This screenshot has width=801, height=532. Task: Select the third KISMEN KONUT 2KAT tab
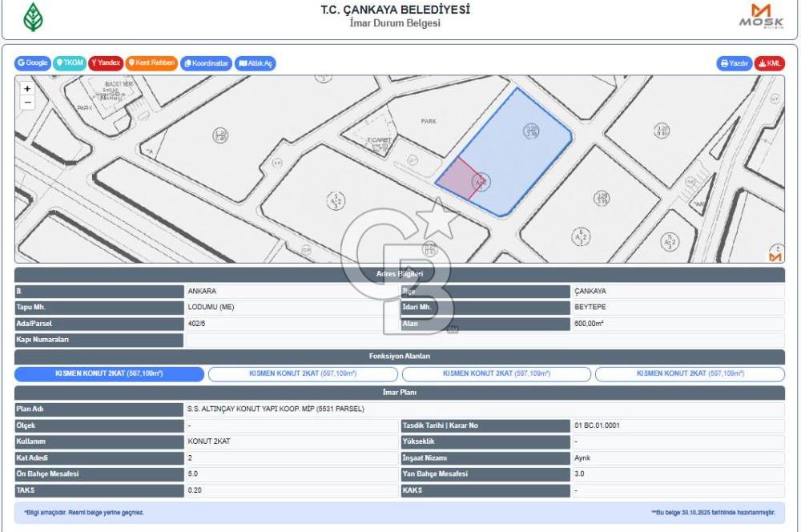click(x=497, y=374)
